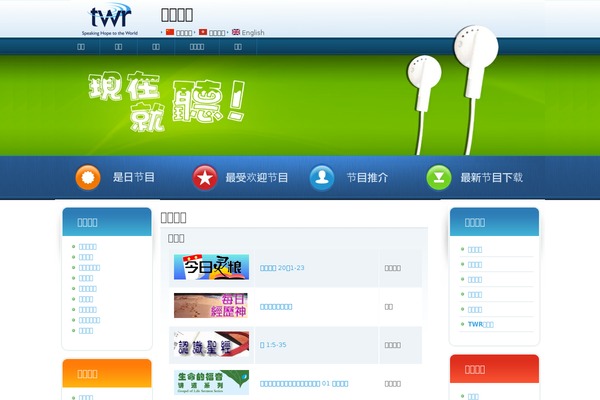This screenshot has height=400, width=600.
Task: Open the 最新节目下载 section label
Action: point(491,178)
